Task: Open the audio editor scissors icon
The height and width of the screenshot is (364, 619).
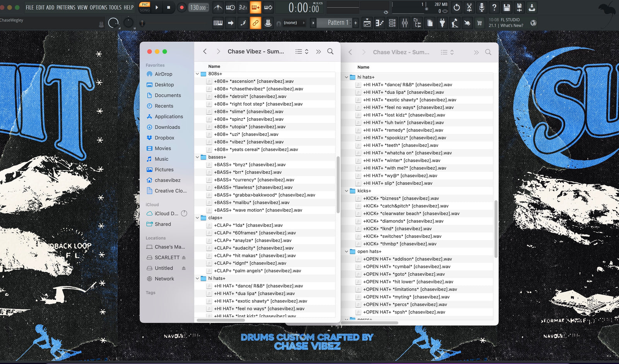Action: (469, 7)
